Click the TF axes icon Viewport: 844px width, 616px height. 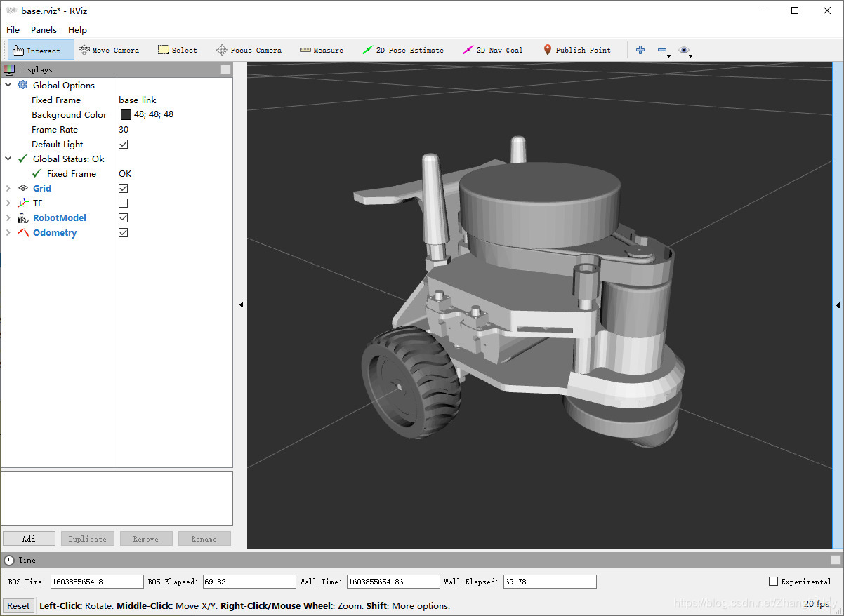click(23, 203)
